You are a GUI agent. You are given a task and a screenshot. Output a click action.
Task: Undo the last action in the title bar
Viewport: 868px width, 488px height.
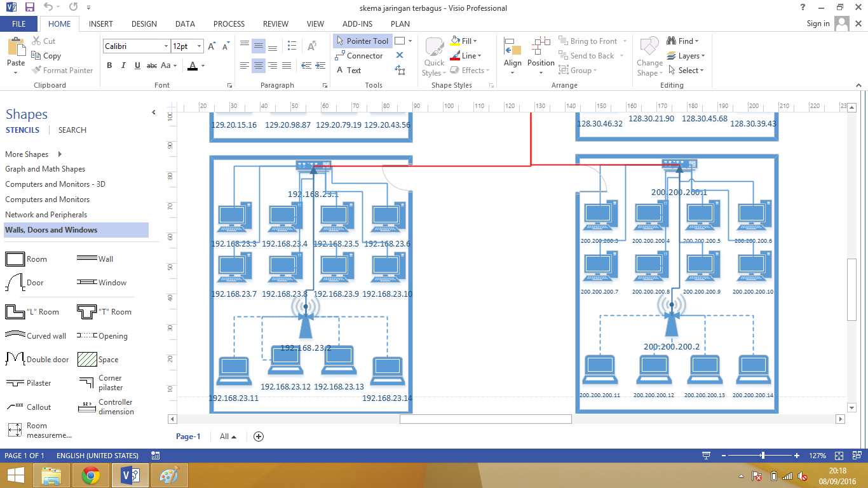pos(49,7)
